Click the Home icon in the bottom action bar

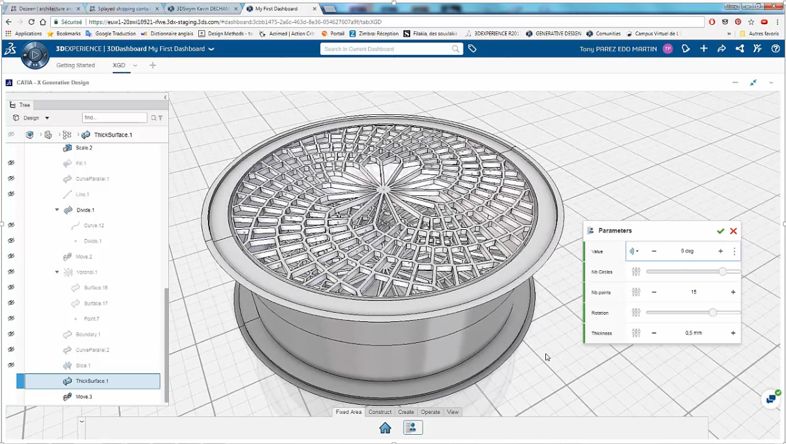tap(385, 427)
